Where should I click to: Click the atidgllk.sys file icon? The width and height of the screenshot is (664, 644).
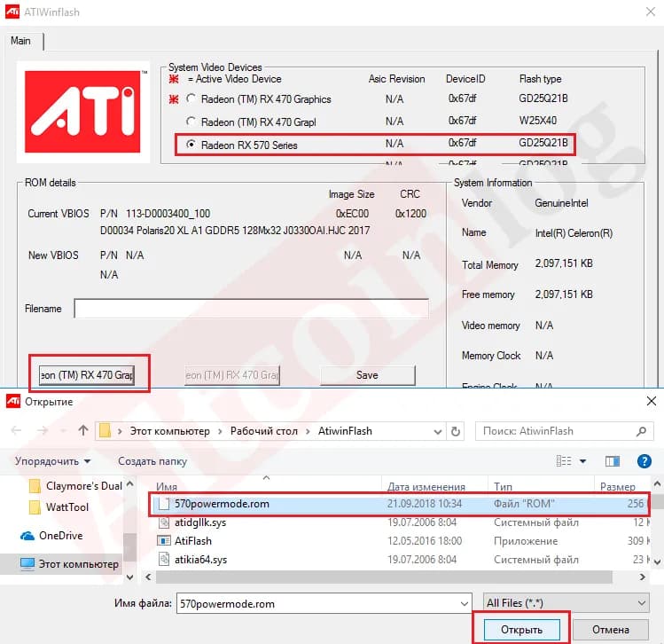(x=163, y=522)
